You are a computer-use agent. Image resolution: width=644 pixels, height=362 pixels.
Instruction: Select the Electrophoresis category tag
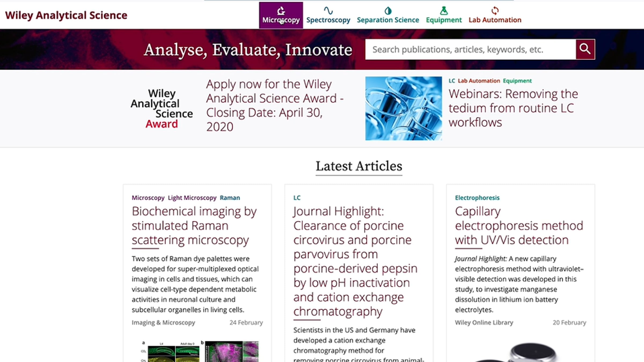(x=477, y=198)
